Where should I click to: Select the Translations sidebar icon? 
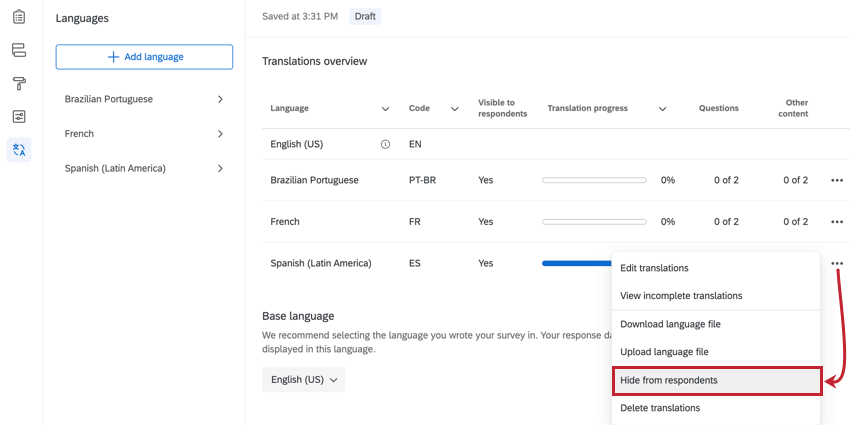pyautogui.click(x=19, y=150)
